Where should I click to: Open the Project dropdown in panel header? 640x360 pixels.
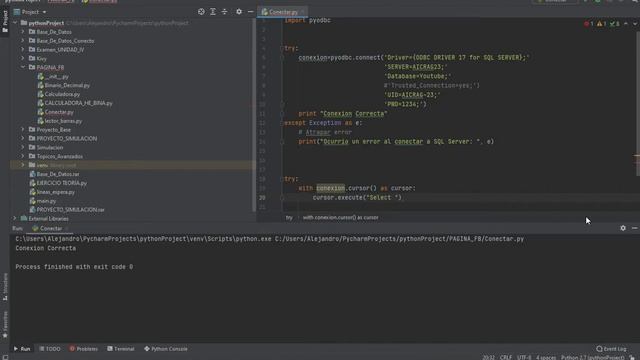pos(31,12)
